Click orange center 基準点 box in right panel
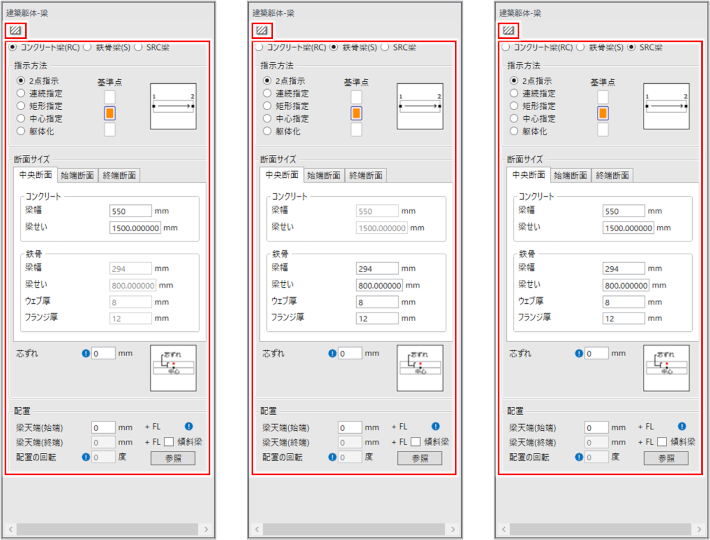The width and height of the screenshot is (710, 540). point(603,113)
